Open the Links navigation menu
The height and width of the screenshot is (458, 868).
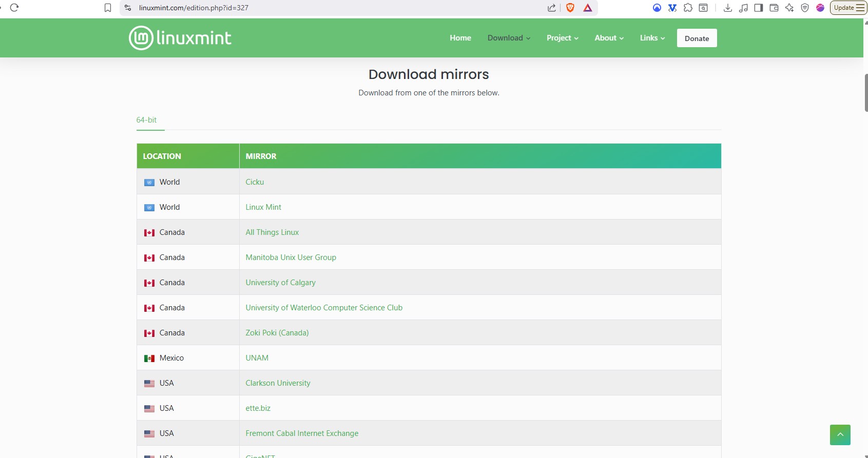click(x=652, y=38)
